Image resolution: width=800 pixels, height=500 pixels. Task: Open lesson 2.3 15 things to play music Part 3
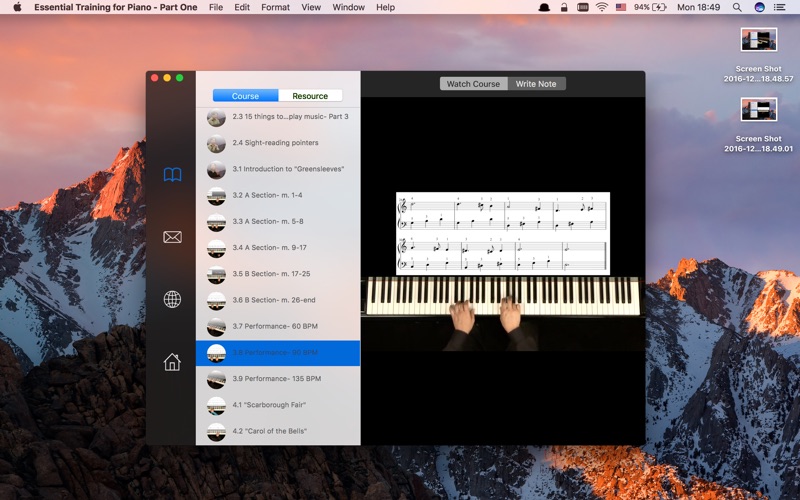(x=278, y=117)
